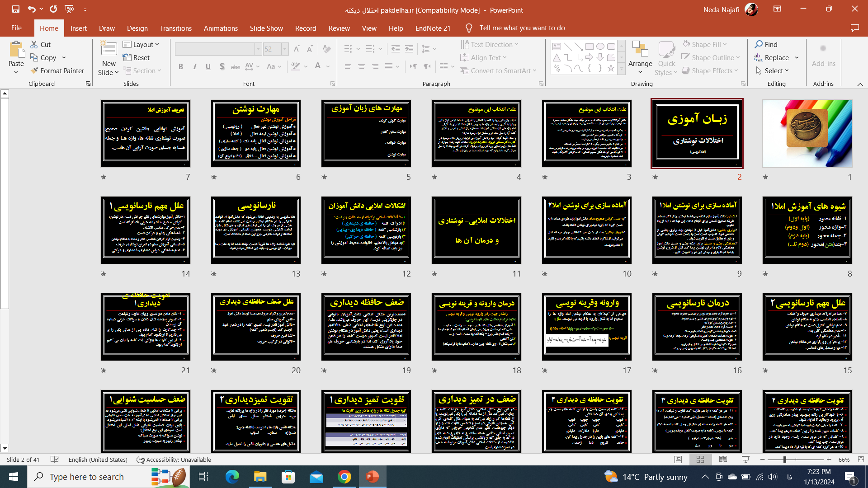The height and width of the screenshot is (488, 868).
Task: Click the Format Painter tool
Action: pos(57,71)
